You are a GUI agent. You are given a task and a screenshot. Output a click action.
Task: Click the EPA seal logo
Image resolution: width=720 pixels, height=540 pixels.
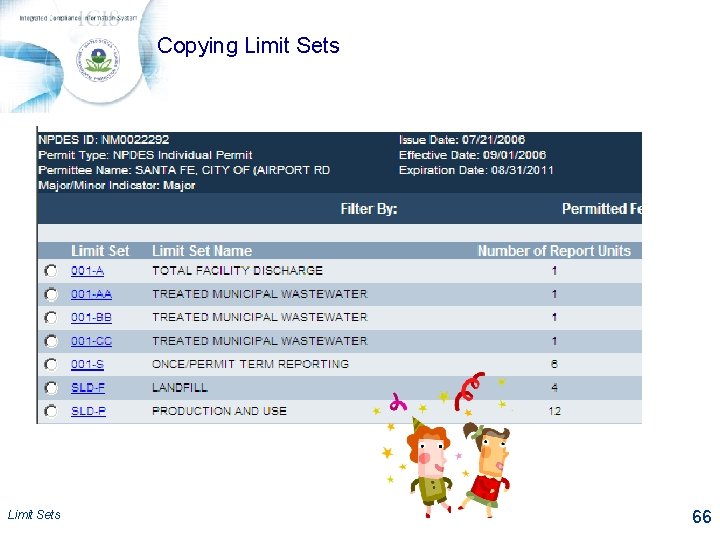click(x=98, y=60)
